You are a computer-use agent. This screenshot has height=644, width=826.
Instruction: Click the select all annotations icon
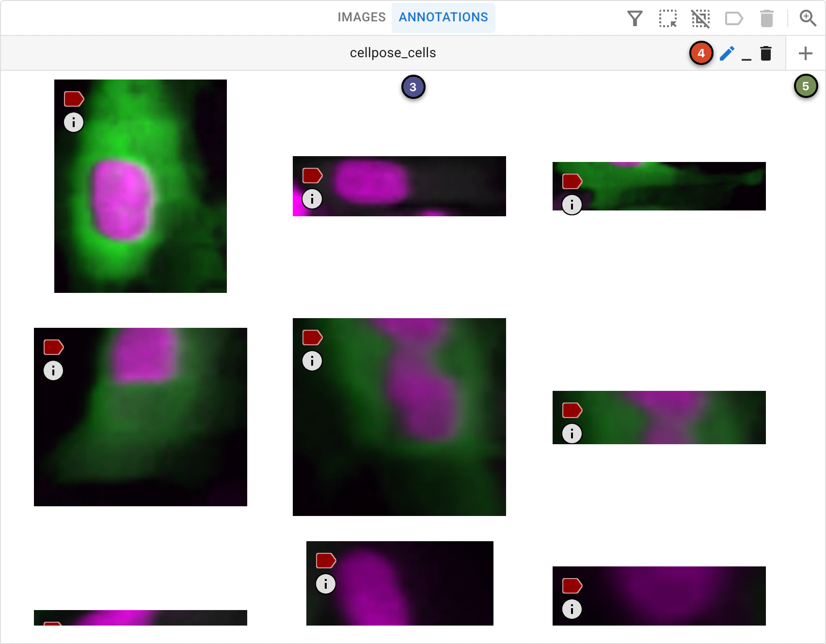[x=668, y=18]
